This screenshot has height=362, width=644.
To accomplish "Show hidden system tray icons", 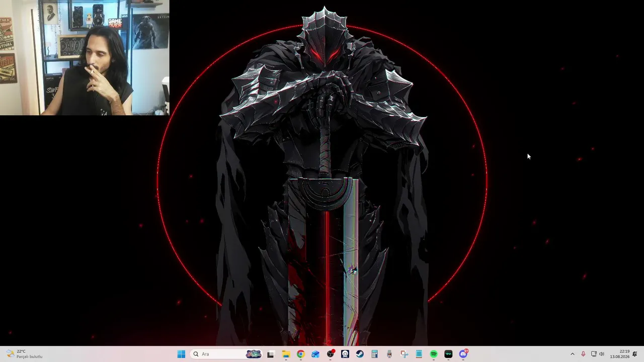I will pyautogui.click(x=572, y=354).
